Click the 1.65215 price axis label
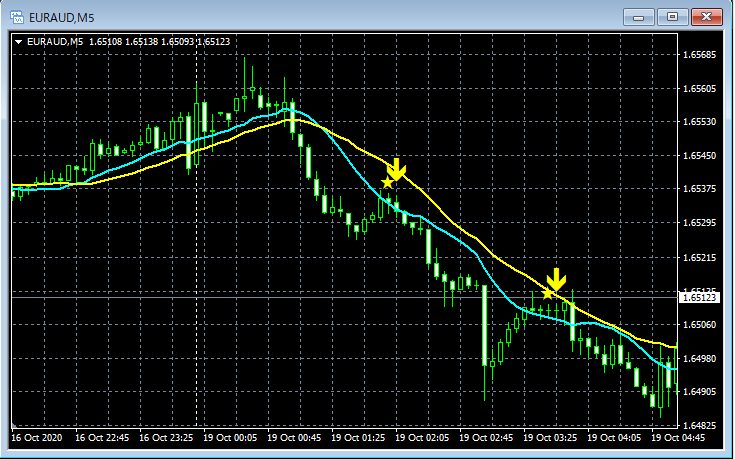The image size is (735, 459). (699, 257)
